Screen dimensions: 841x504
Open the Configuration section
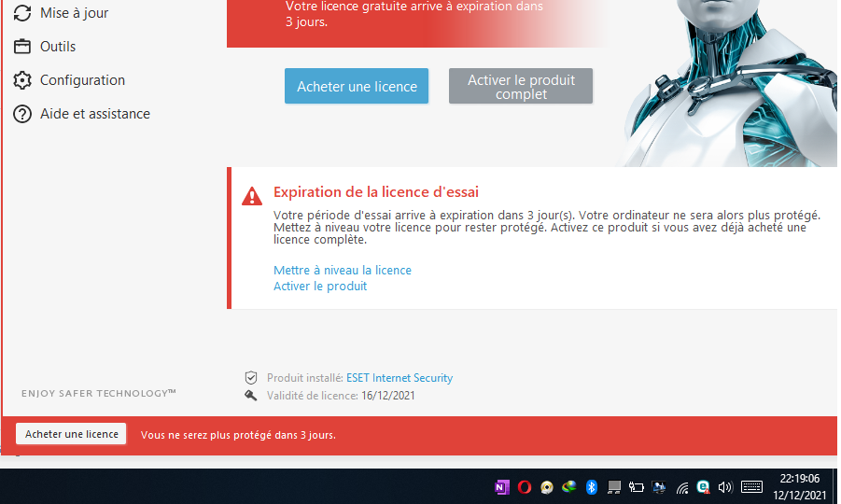pos(82,80)
